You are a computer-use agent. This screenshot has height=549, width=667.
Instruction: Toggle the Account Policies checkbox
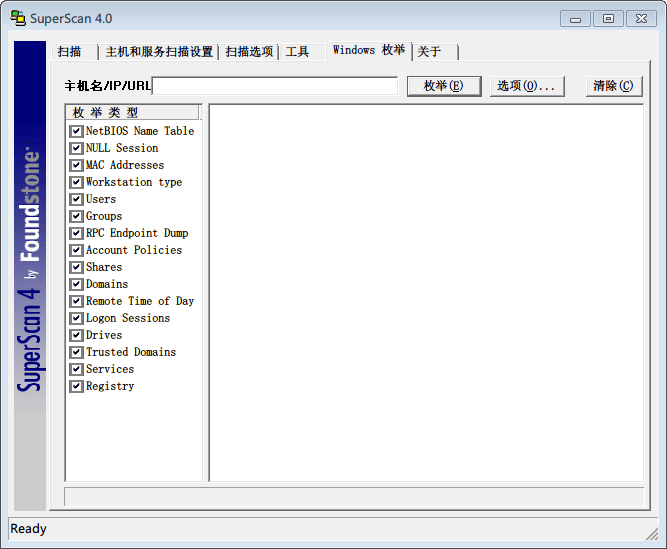click(76, 250)
